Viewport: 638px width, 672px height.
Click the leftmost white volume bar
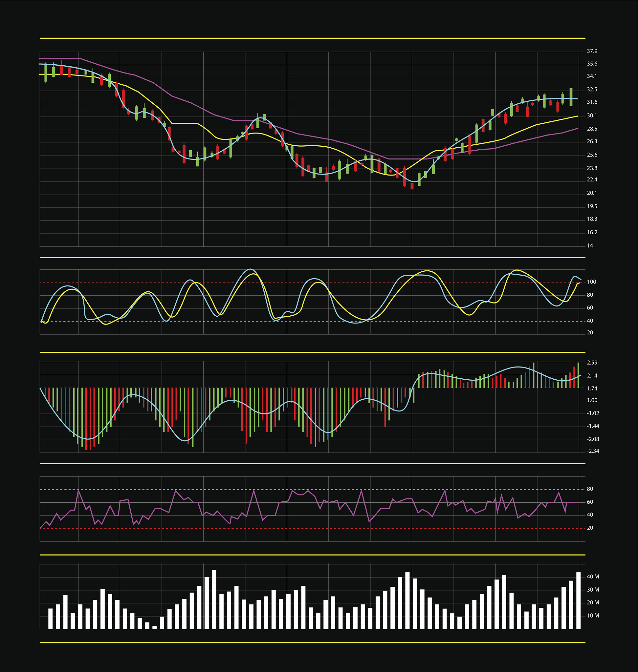50,619
